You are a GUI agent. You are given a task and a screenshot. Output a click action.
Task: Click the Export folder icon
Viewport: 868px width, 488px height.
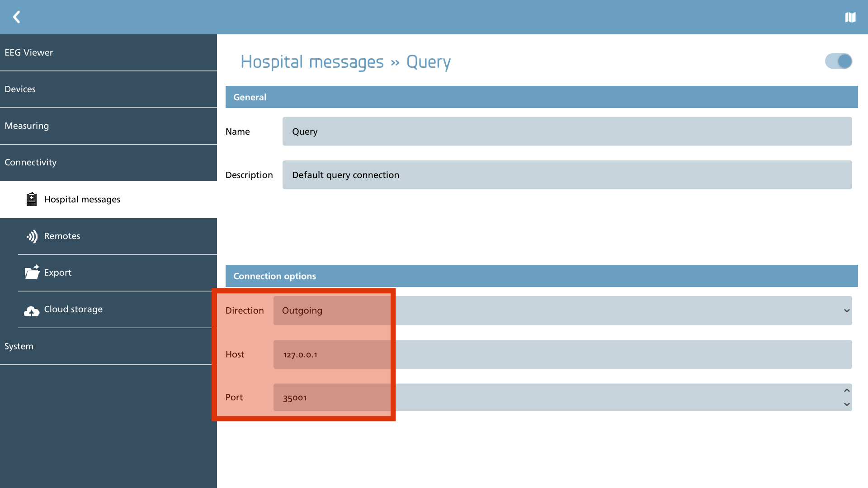pos(32,272)
